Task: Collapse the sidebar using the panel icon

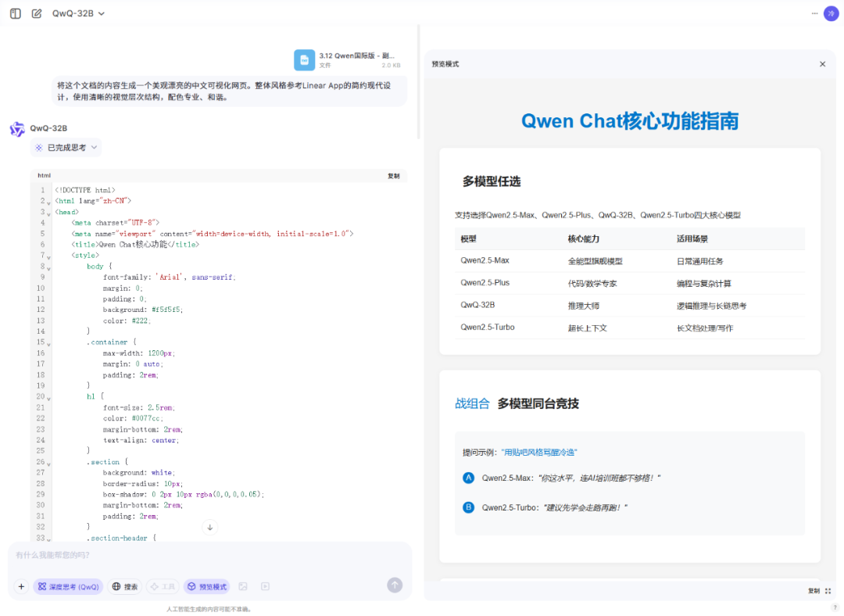Action: tap(15, 13)
